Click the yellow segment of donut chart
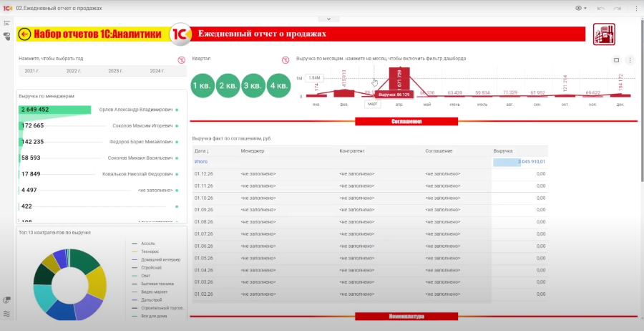Screen dimensions: 644x331 [x=97, y=282]
